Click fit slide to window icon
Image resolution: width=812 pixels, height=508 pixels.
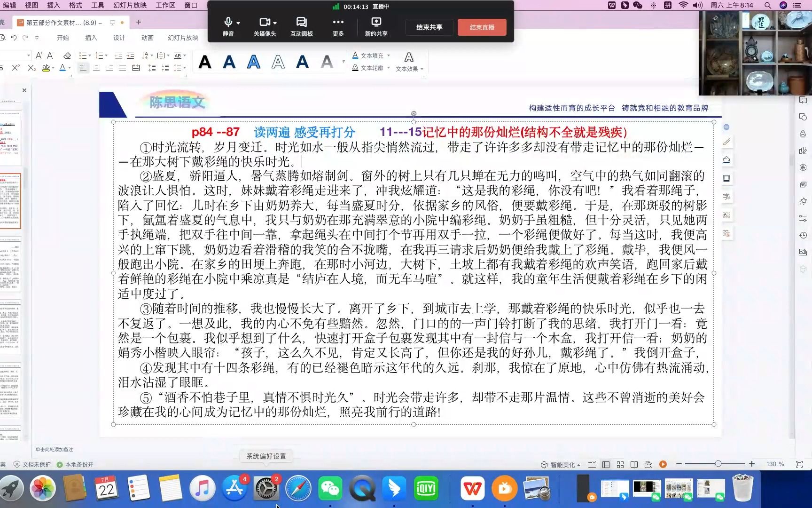point(799,464)
